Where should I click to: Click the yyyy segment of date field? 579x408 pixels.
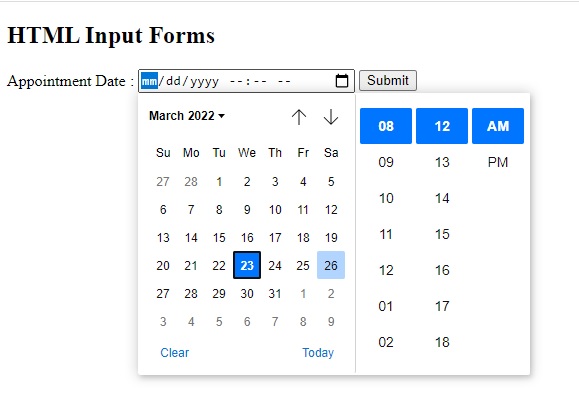pos(205,81)
